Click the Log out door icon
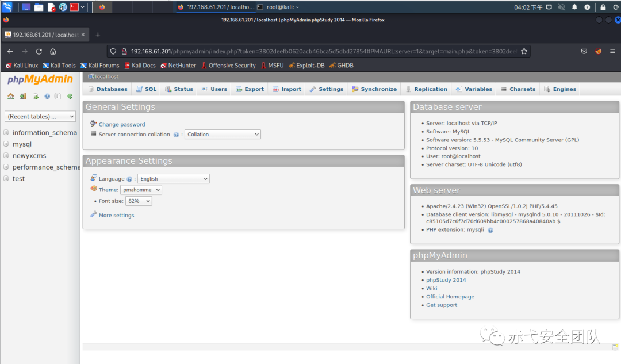The width and height of the screenshot is (621, 364). (24, 96)
